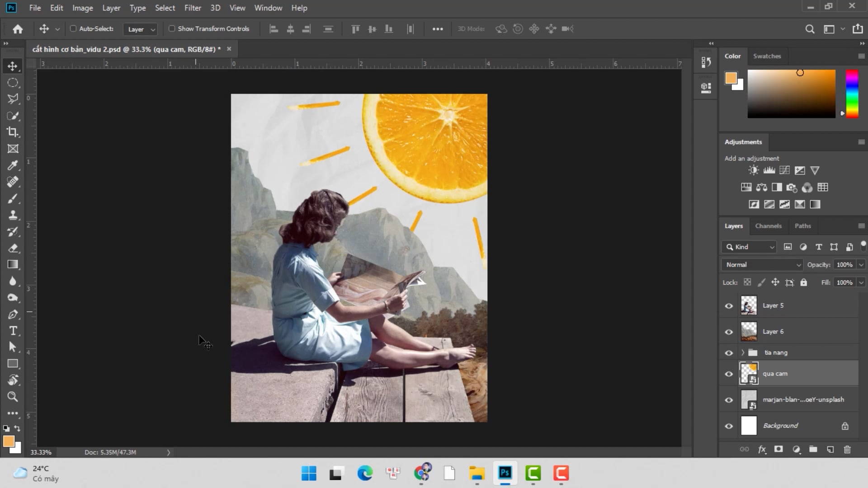Open Edge browser from taskbar
868x488 pixels.
tap(365, 473)
